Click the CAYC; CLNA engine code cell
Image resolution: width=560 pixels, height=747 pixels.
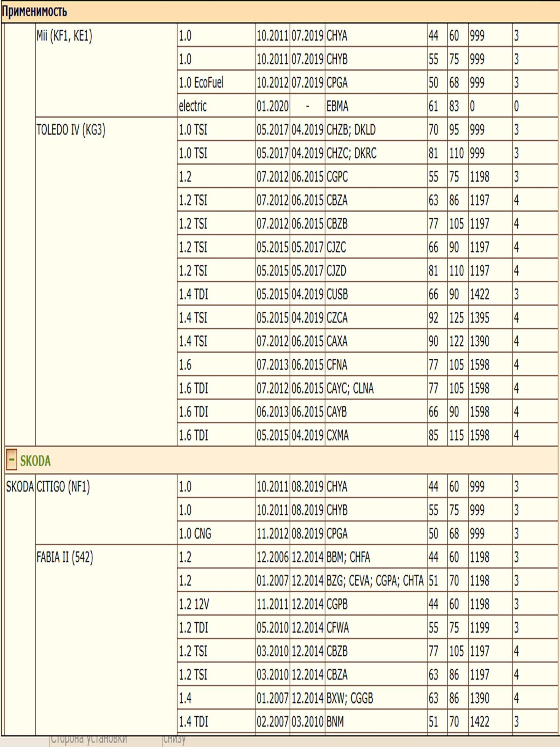pyautogui.click(x=350, y=388)
